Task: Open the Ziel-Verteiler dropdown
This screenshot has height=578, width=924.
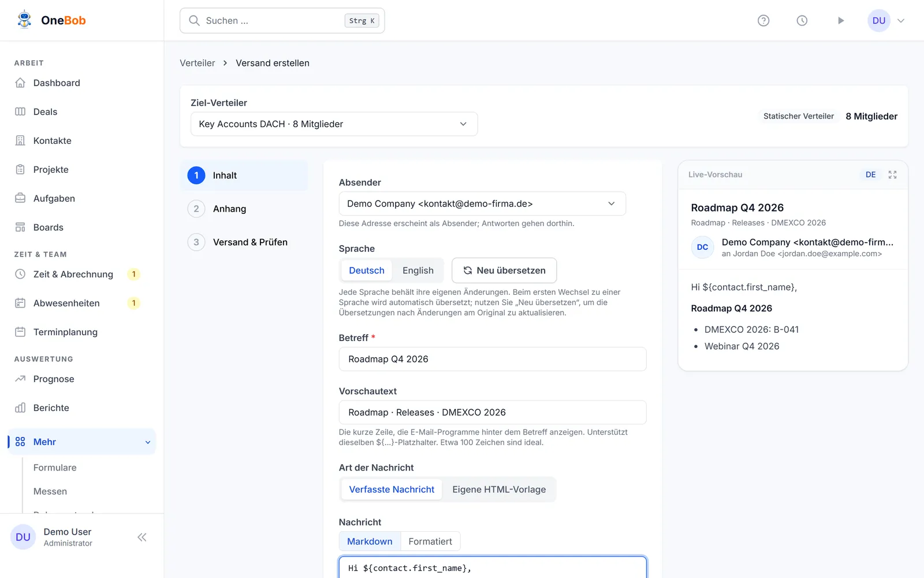Action: (334, 124)
